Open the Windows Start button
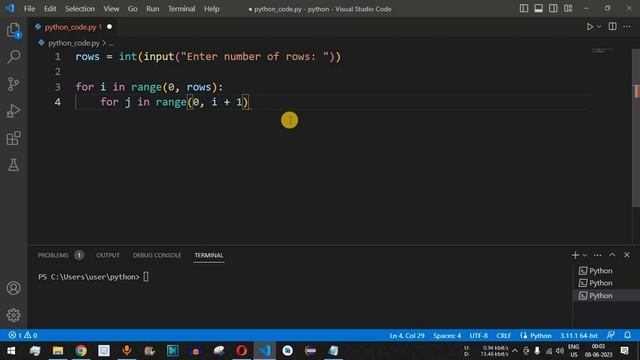The height and width of the screenshot is (360, 640). pos(11,351)
